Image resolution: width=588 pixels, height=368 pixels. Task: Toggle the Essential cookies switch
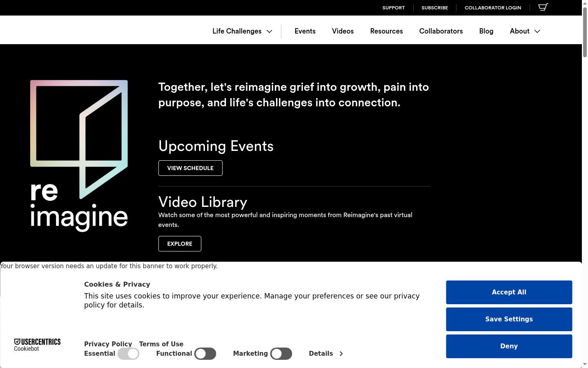tap(128, 354)
